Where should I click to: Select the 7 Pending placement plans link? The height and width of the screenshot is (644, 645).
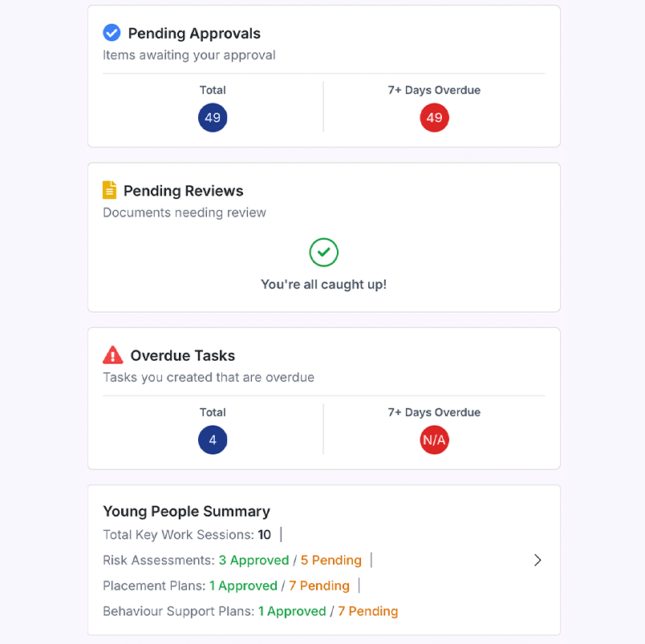click(319, 585)
